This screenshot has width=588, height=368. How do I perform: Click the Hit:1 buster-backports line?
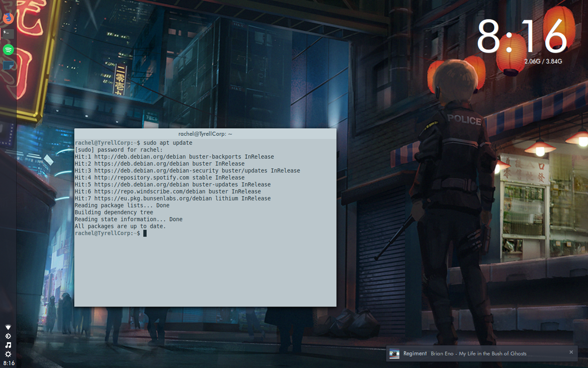pyautogui.click(x=174, y=156)
